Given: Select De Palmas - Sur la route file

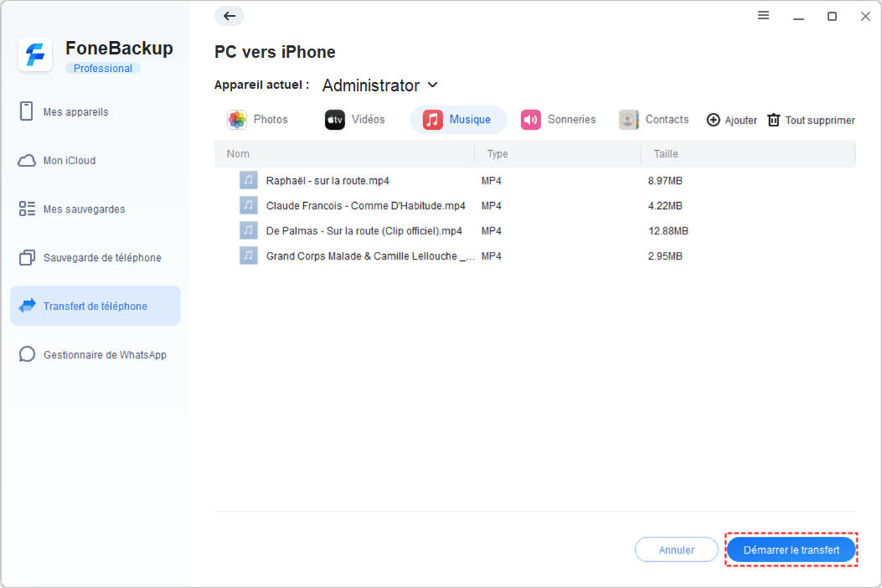Looking at the screenshot, I should [364, 230].
